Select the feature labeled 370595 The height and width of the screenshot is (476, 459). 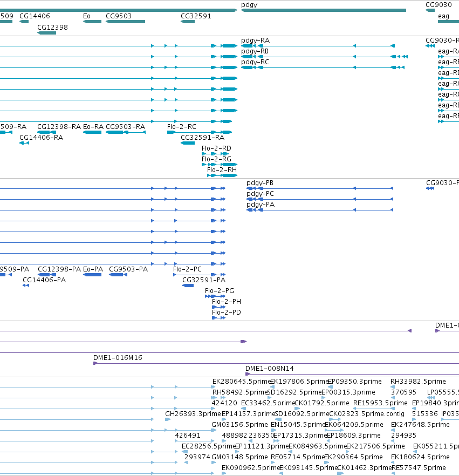403,392
